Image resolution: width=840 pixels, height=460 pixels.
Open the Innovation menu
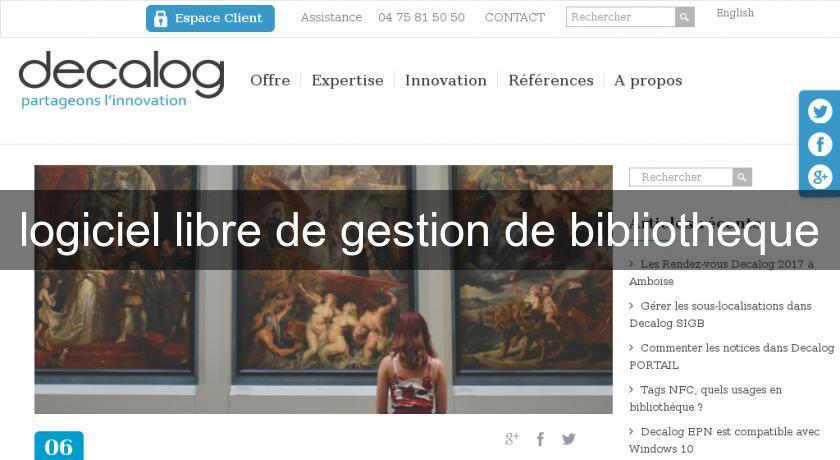pyautogui.click(x=446, y=80)
